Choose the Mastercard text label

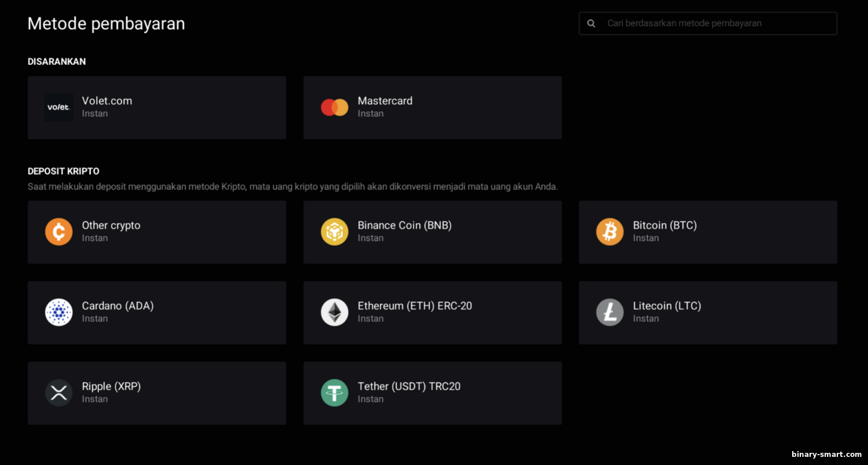[x=385, y=101]
